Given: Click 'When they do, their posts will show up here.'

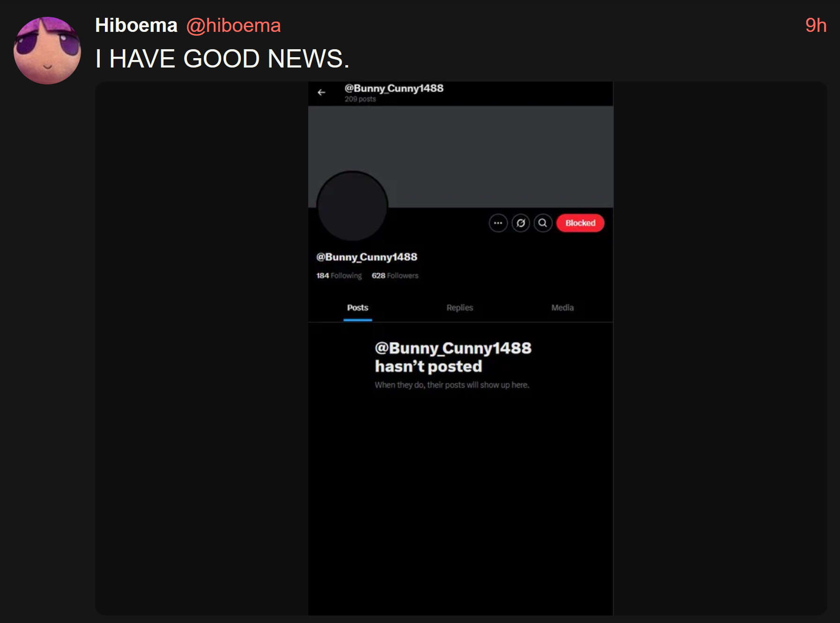Looking at the screenshot, I should click(x=452, y=385).
